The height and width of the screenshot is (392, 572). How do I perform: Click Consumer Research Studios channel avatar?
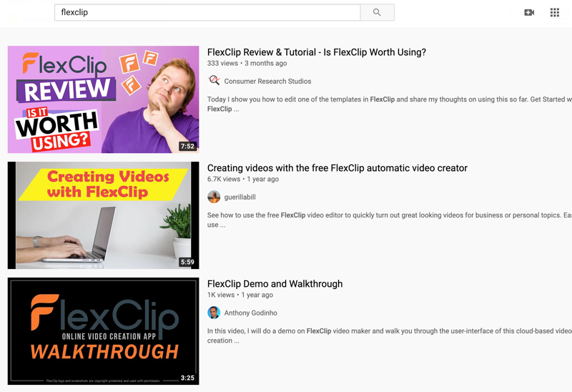pos(214,81)
